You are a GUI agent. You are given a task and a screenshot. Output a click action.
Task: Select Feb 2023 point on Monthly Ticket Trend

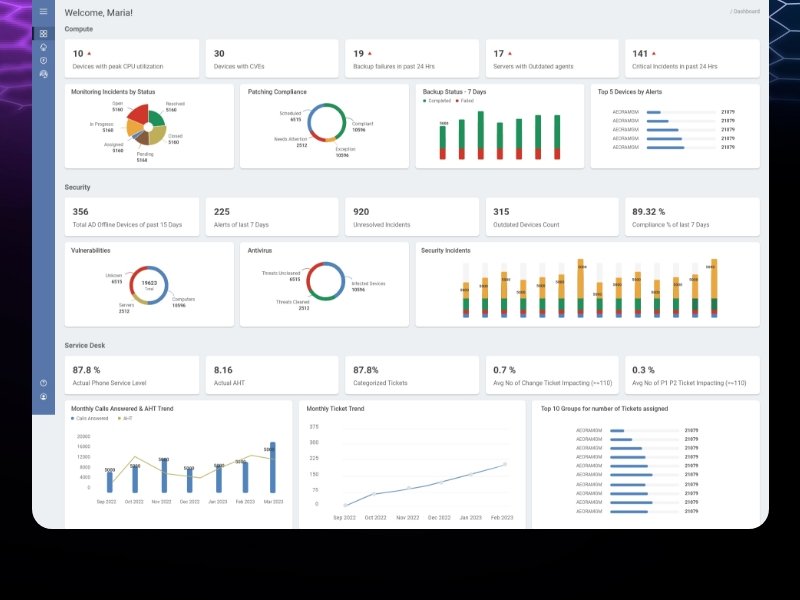[x=504, y=464]
